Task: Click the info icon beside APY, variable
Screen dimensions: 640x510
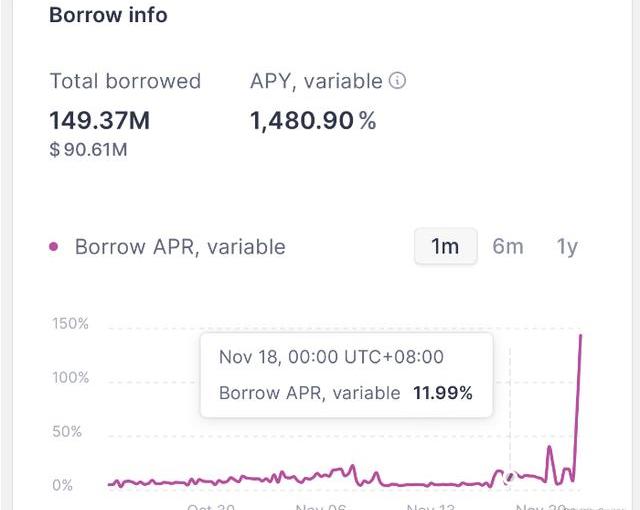Action: pyautogui.click(x=397, y=81)
